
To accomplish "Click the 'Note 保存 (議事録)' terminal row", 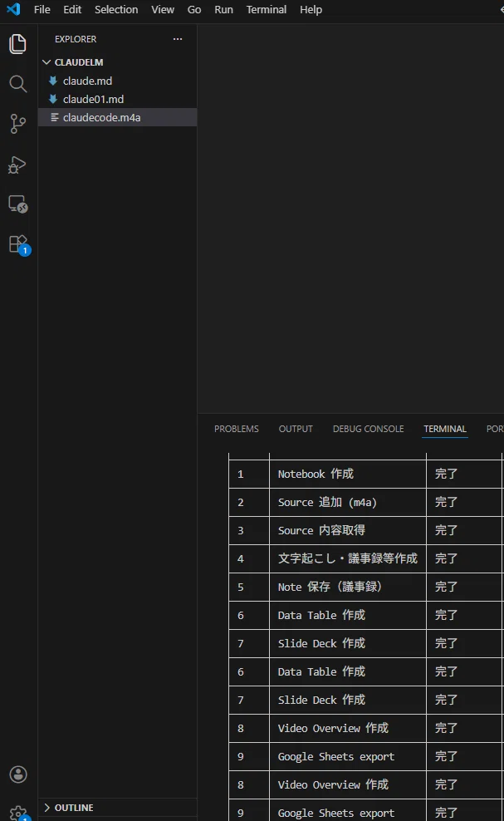I will tap(330, 587).
